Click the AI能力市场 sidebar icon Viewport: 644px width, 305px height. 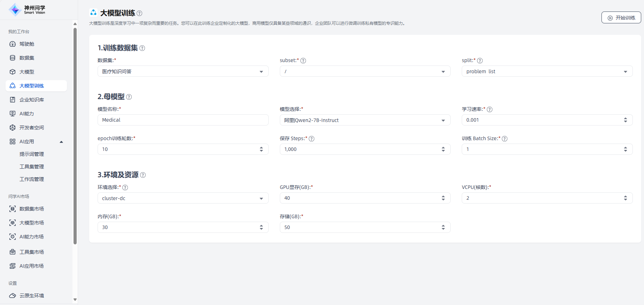click(x=13, y=237)
